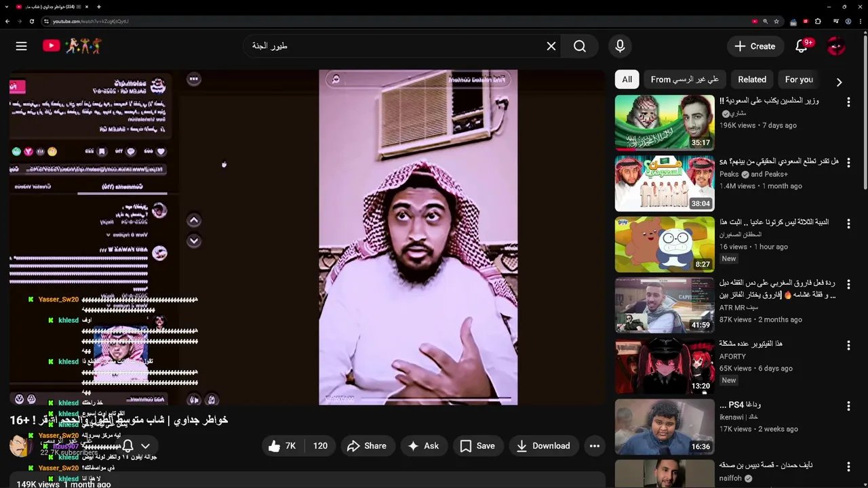This screenshot has width=868, height=488.
Task: Open the browser extensions puzzle icon
Action: point(818,21)
